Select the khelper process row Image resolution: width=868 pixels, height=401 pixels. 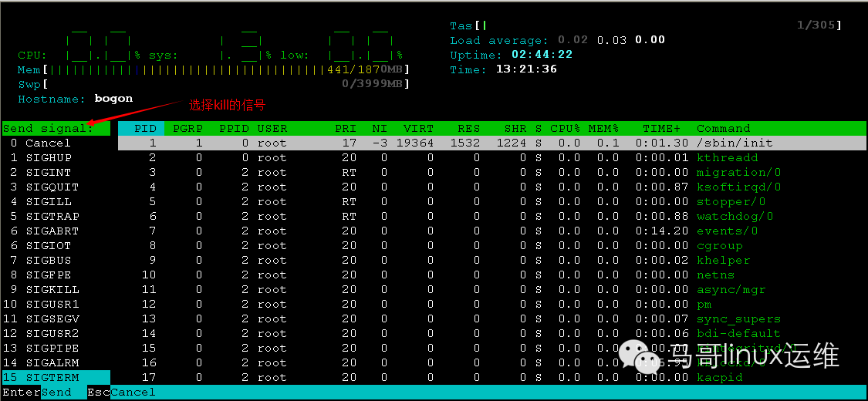(x=492, y=260)
